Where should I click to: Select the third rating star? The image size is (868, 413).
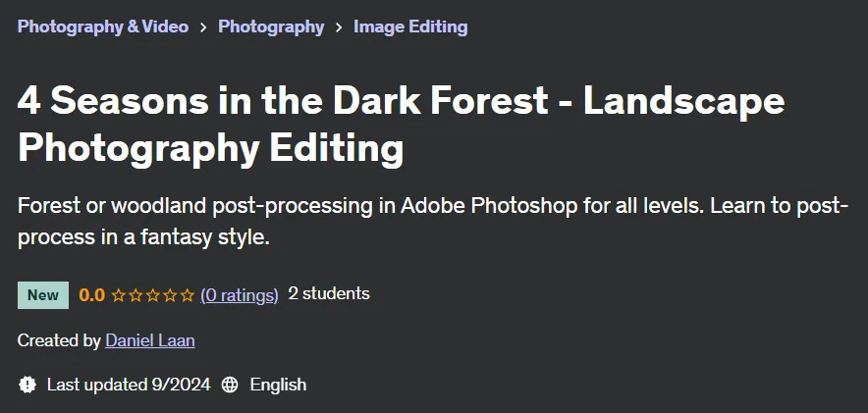(x=153, y=295)
